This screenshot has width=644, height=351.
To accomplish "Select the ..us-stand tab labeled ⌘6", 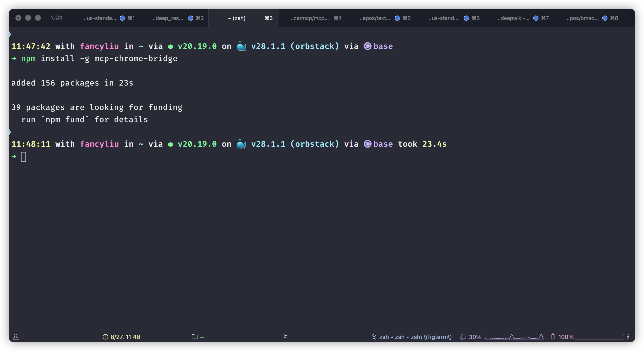I will (x=443, y=18).
